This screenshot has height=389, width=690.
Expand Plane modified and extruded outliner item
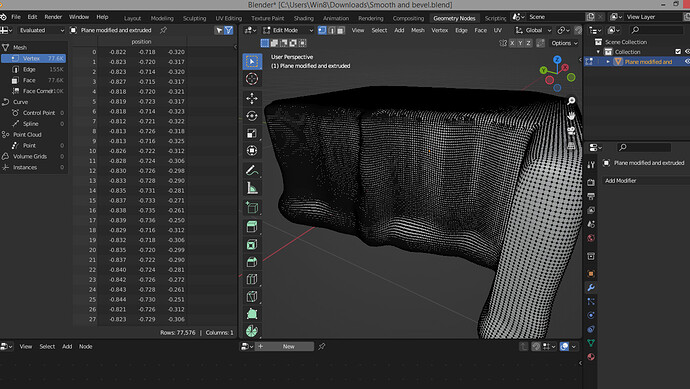(608, 62)
